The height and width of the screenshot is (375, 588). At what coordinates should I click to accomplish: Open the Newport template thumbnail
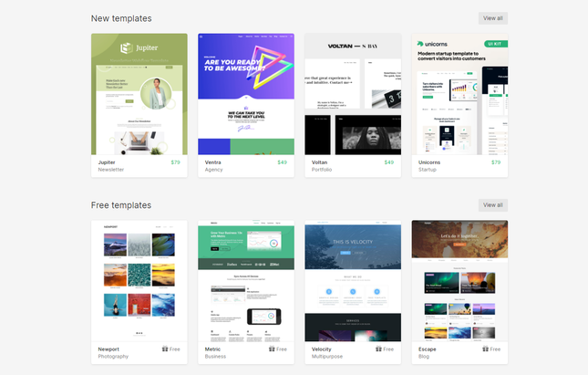tap(139, 281)
